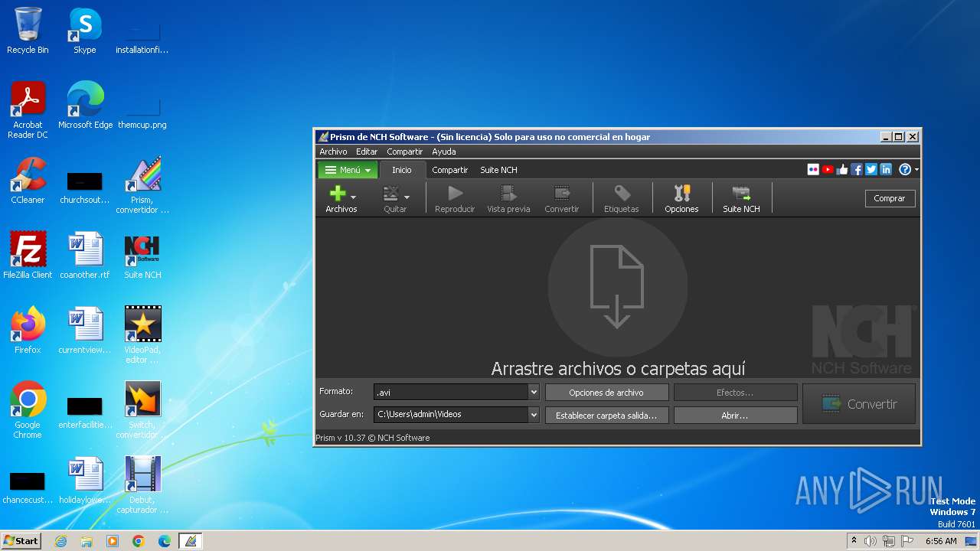This screenshot has height=551, width=980.
Task: Switch to the Suite NCH tab
Action: tap(498, 170)
